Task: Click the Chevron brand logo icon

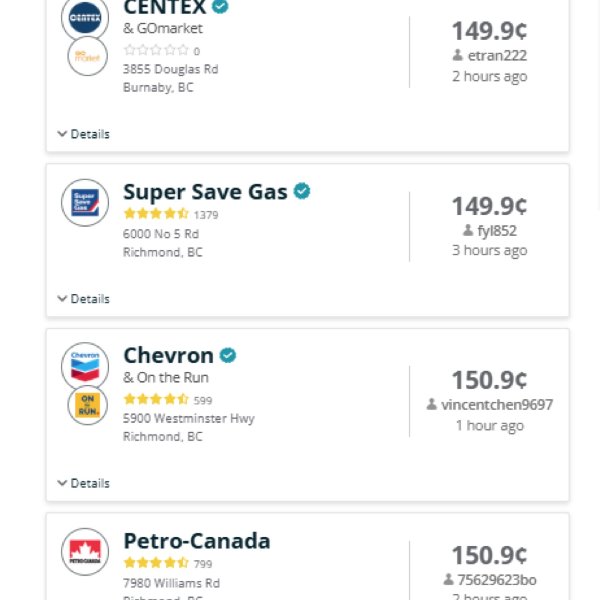Action: [x=85, y=366]
